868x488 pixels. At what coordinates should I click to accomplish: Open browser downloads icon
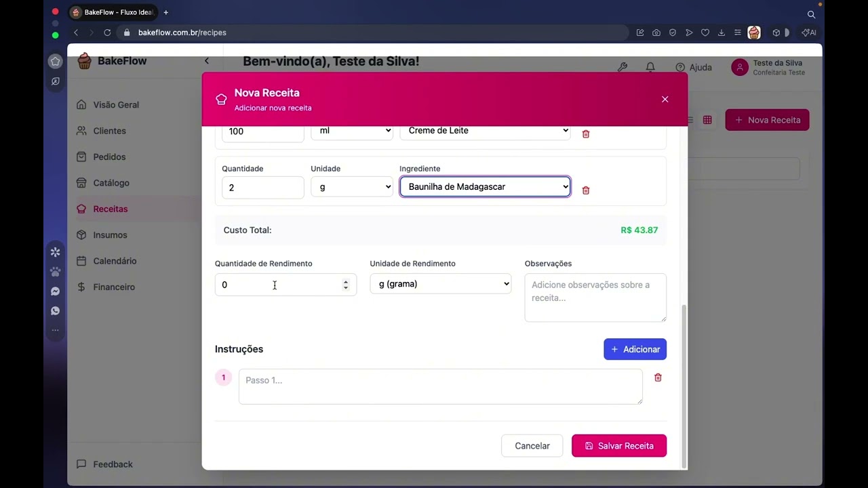tap(722, 33)
